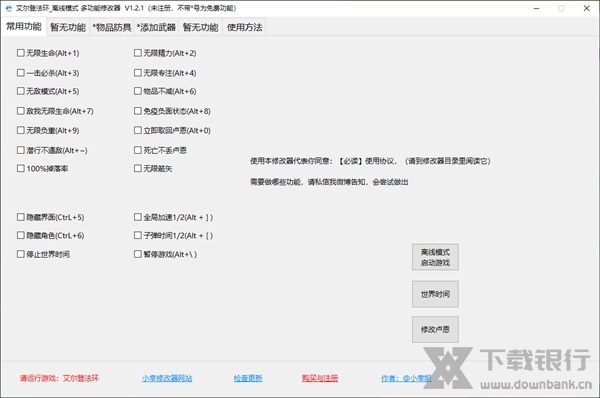
Task: Tick 隐藏角色(CtrL+6) checkbox
Action: coord(51,235)
